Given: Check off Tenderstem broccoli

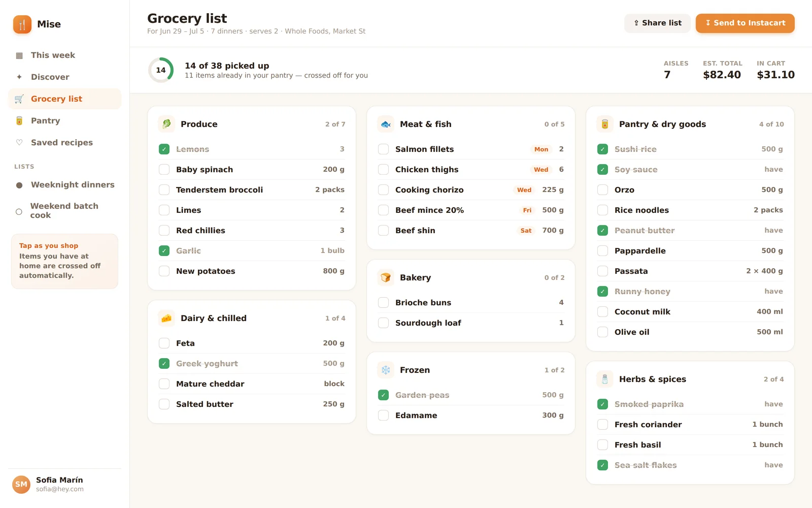Looking at the screenshot, I should 164,190.
